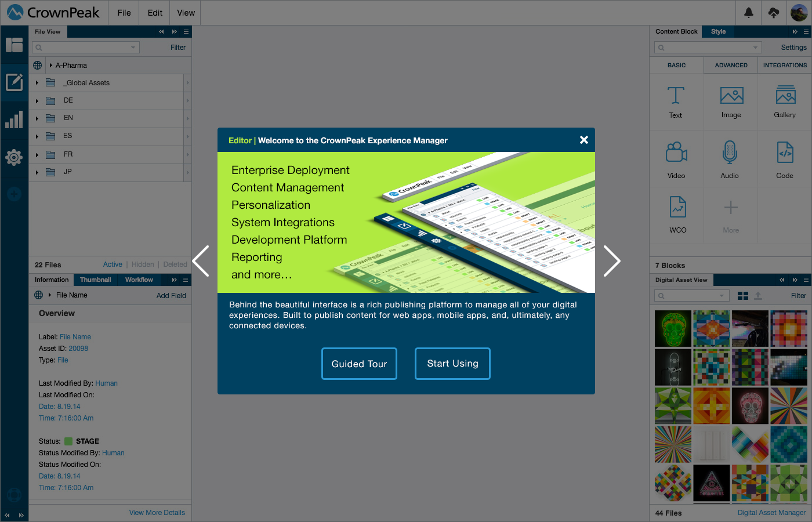Open the settings gear icon in left sidebar
The height and width of the screenshot is (522, 812).
pos(14,157)
